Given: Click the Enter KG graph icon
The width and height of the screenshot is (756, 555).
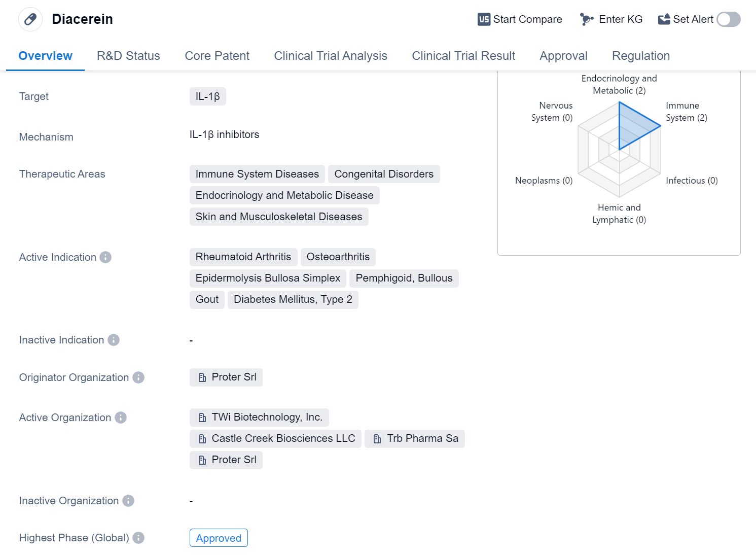Looking at the screenshot, I should coord(587,19).
